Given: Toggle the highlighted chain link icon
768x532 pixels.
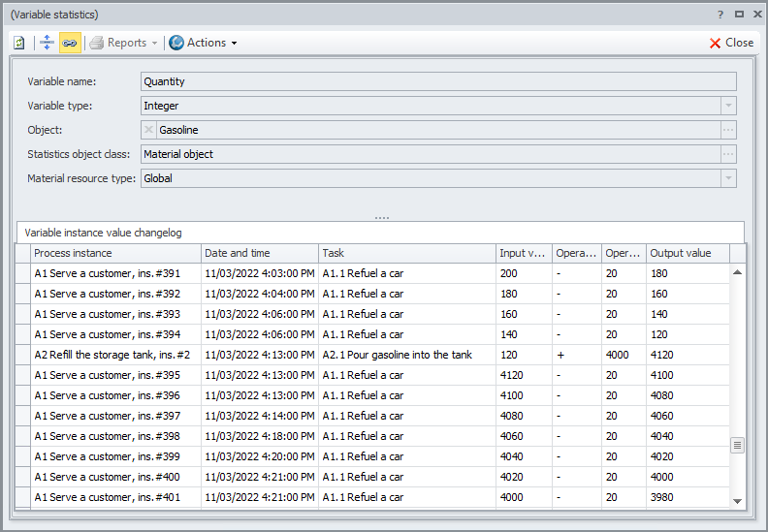Looking at the screenshot, I should tap(70, 43).
